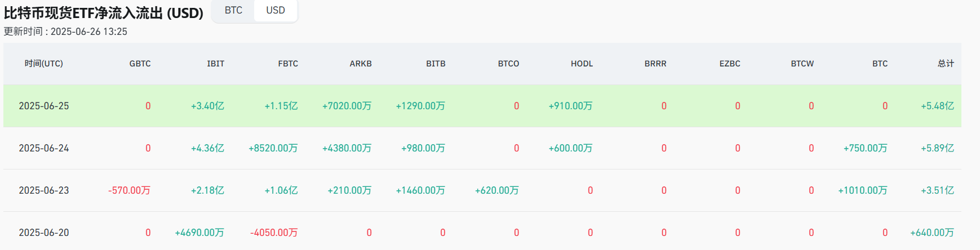Click the ARKB column header
This screenshot has width=980, height=250.
coord(361,64)
